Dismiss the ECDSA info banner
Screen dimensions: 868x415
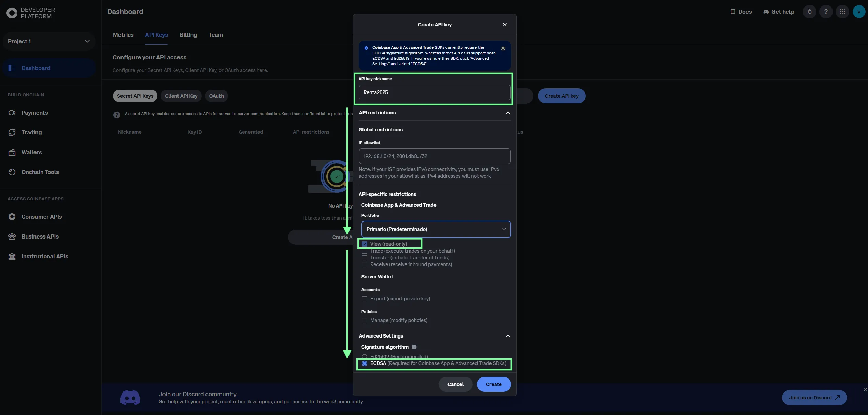tap(503, 48)
